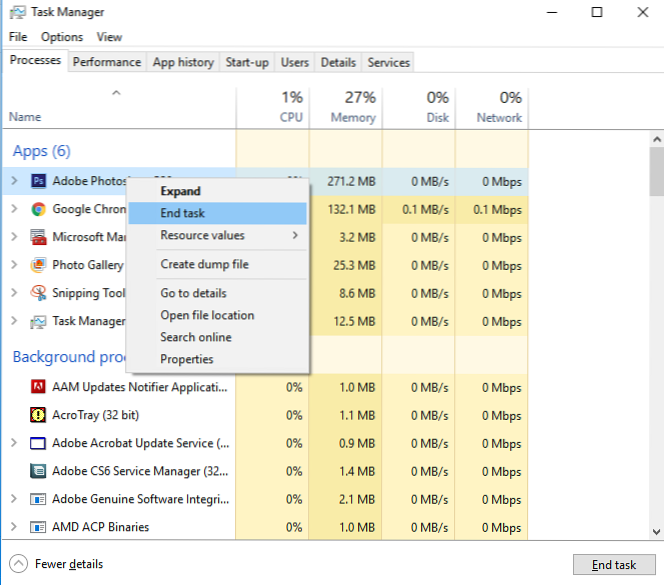Switch to the Users tab
The image size is (664, 586).
[295, 62]
